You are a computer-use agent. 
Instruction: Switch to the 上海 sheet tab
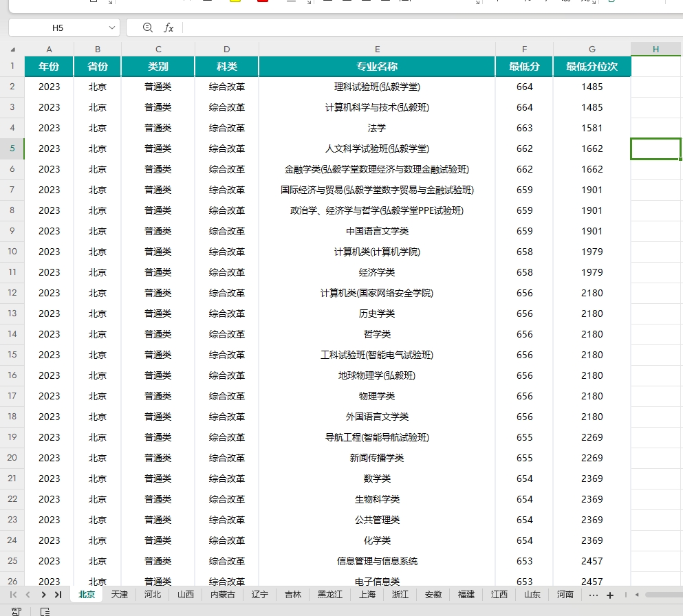[x=367, y=595]
